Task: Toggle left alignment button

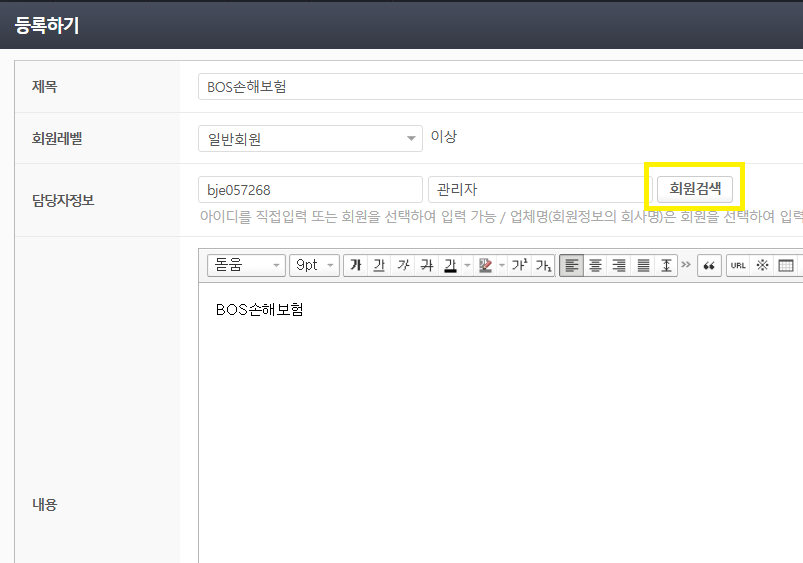Action: [571, 265]
